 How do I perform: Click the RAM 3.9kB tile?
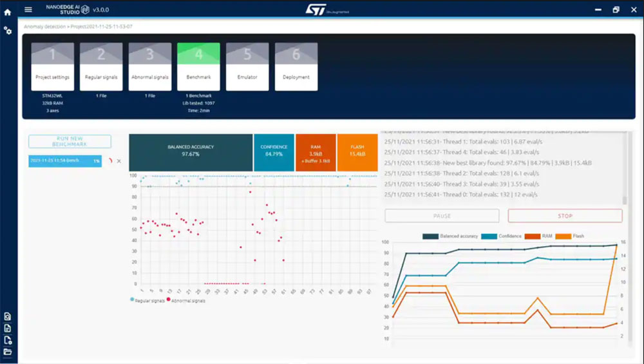tap(316, 153)
